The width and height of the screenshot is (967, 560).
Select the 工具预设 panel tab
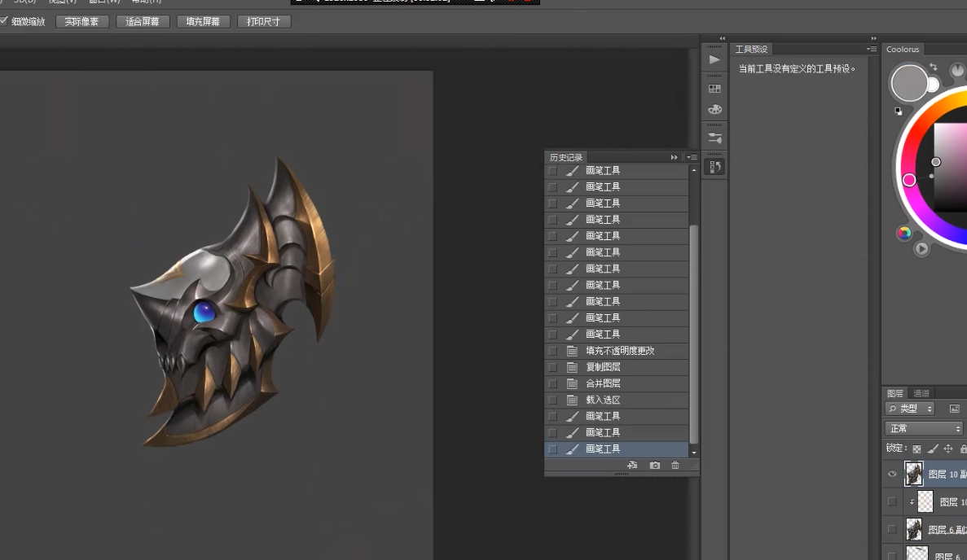coord(751,50)
